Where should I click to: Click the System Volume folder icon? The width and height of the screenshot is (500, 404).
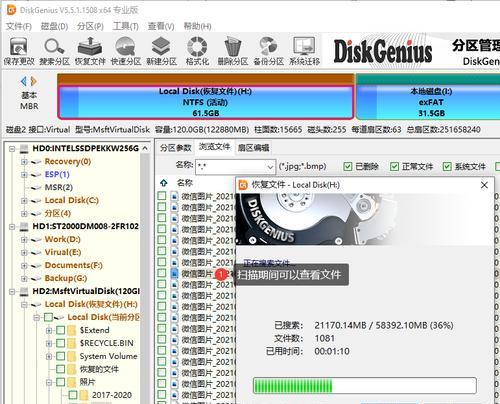[71, 356]
